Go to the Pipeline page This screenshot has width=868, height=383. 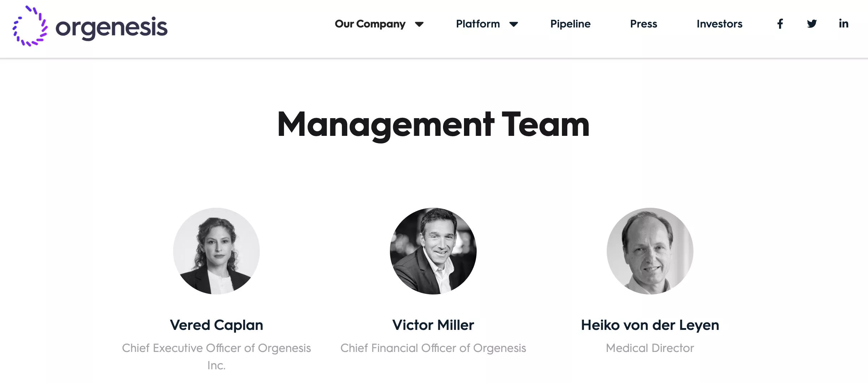tap(570, 24)
